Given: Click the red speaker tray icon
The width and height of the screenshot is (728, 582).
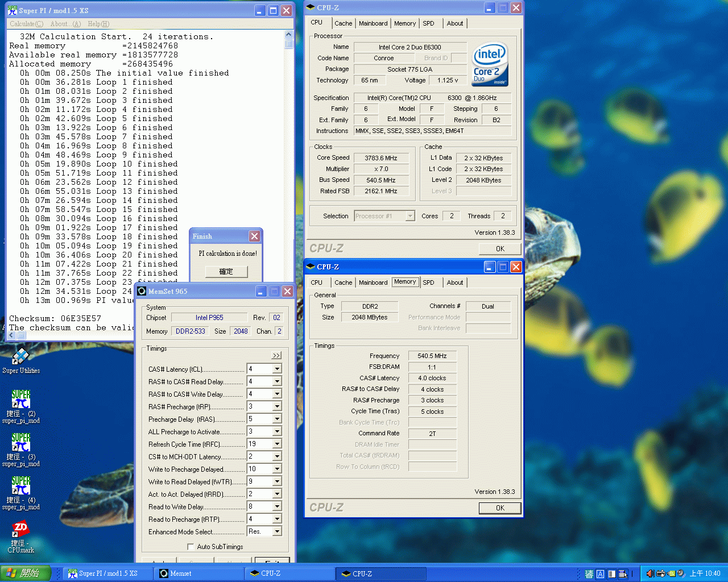Looking at the screenshot, I should pos(651,573).
